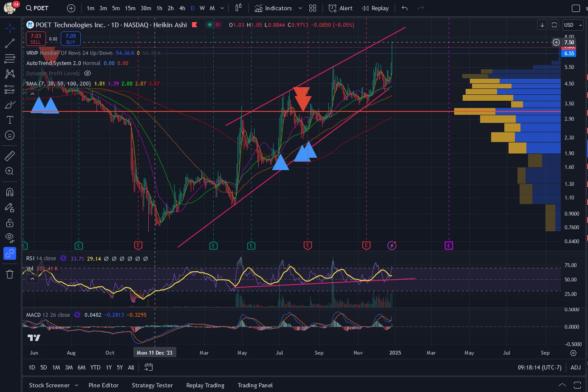The image size is (588, 392).
Task: Click the 7.05 BUY button
Action: [x=71, y=39]
